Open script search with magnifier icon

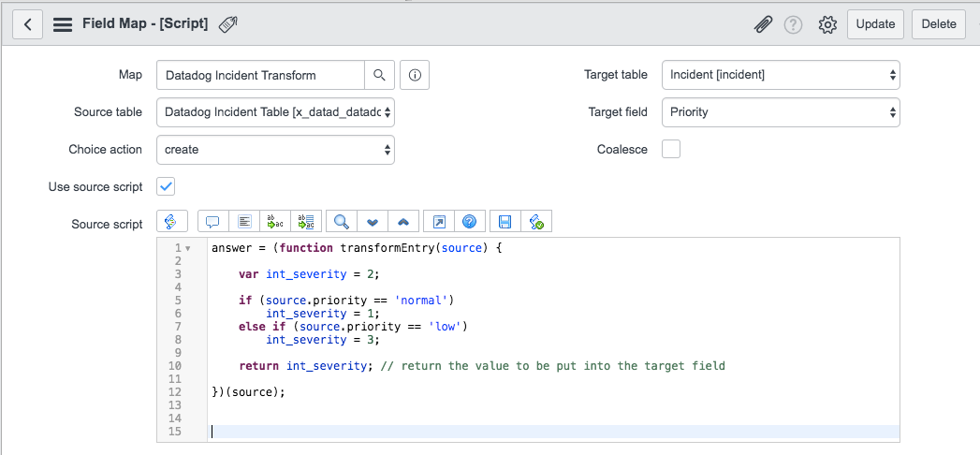[x=342, y=222]
